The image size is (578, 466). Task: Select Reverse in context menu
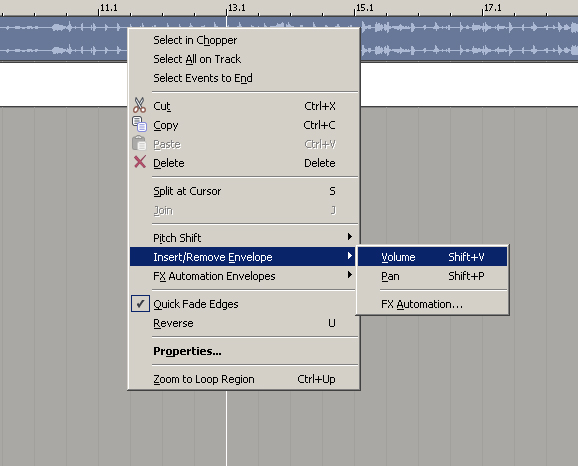coord(244,323)
